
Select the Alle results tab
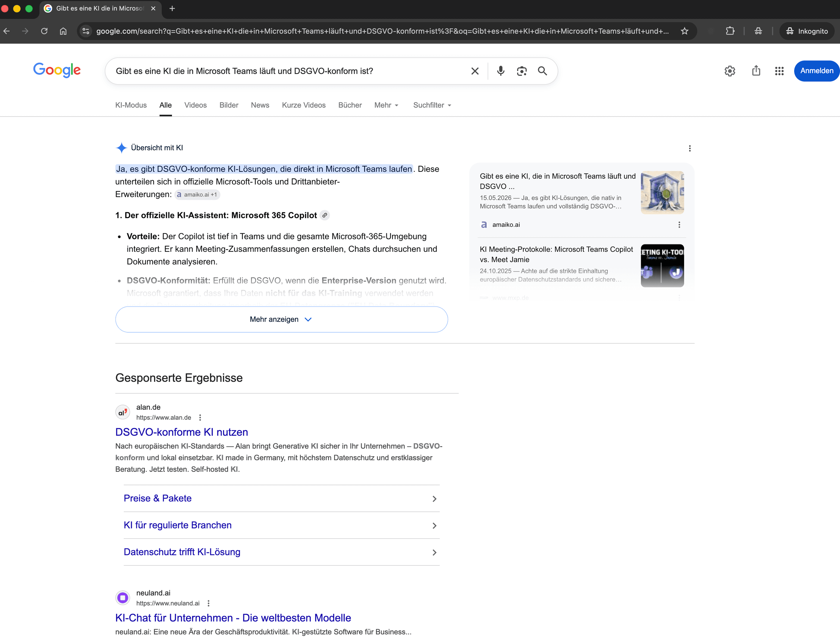(x=166, y=105)
